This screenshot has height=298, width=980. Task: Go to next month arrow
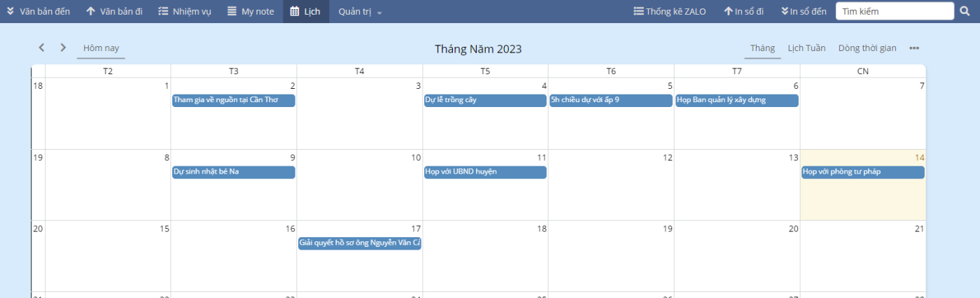(63, 48)
